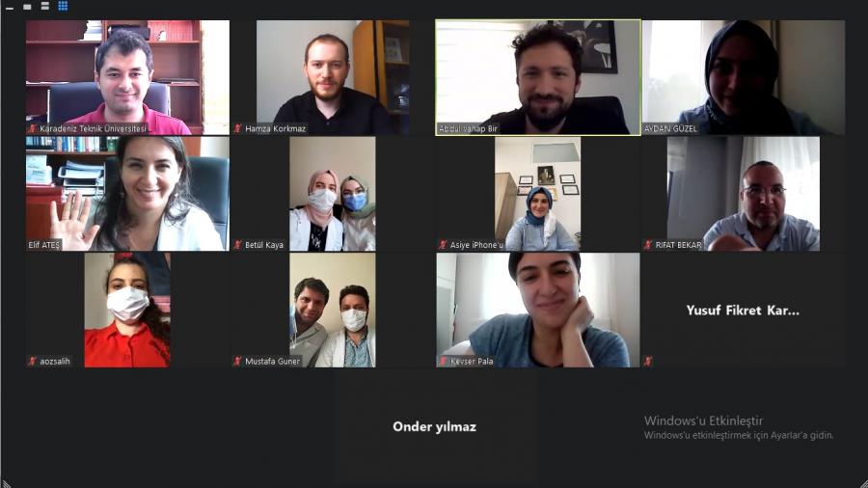Select the Asiye iPhone'u participant video
The image size is (868, 488).
538,194
